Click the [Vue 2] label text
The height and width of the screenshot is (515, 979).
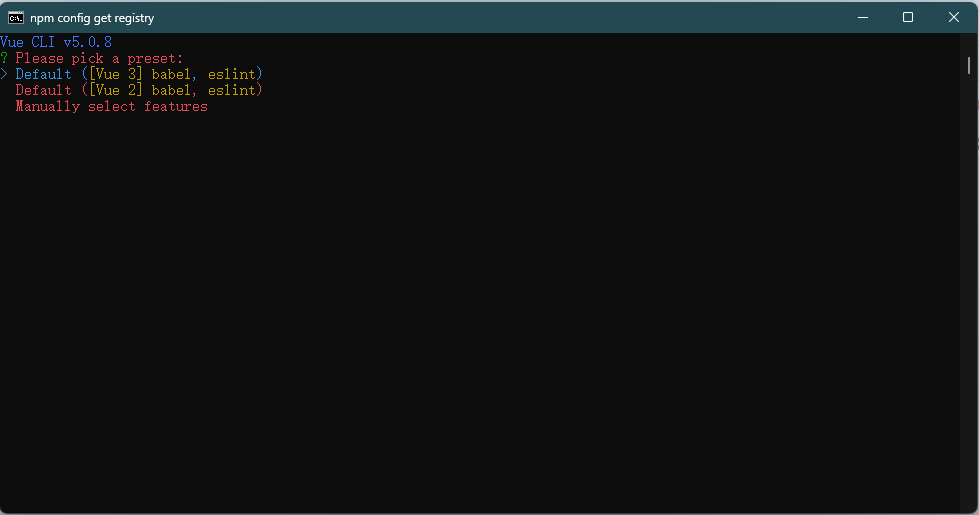pyautogui.click(x=116, y=91)
